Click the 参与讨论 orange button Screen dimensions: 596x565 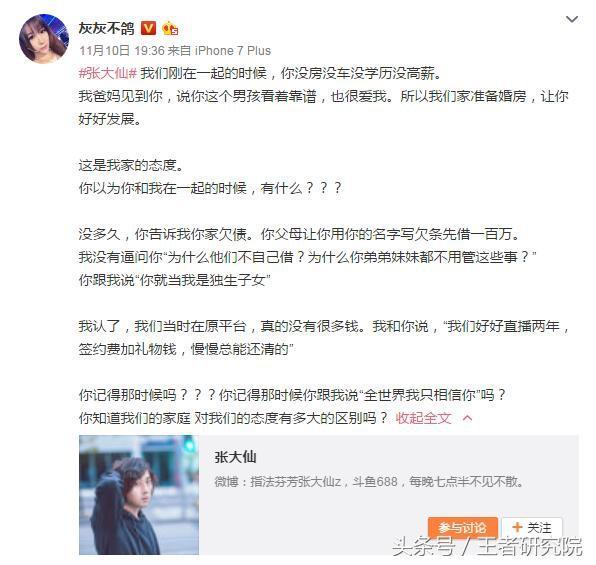pos(463,528)
